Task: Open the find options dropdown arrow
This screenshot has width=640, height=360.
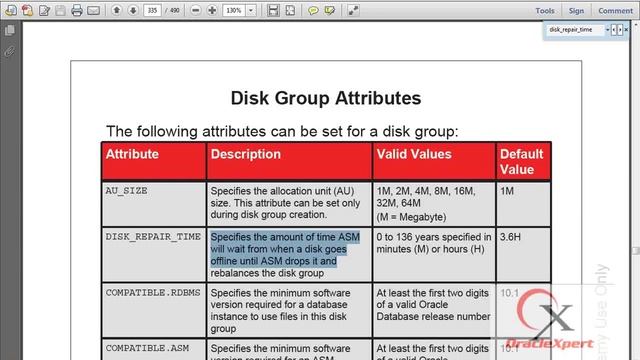Action: [607, 30]
